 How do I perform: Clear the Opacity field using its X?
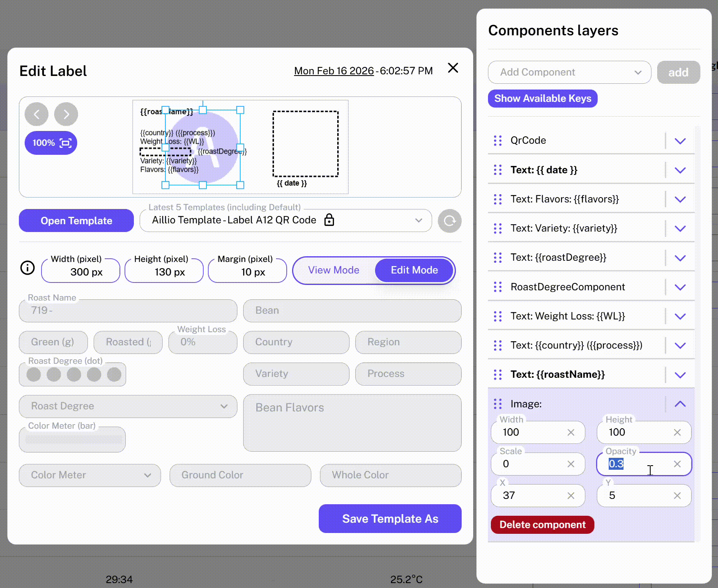[677, 464]
